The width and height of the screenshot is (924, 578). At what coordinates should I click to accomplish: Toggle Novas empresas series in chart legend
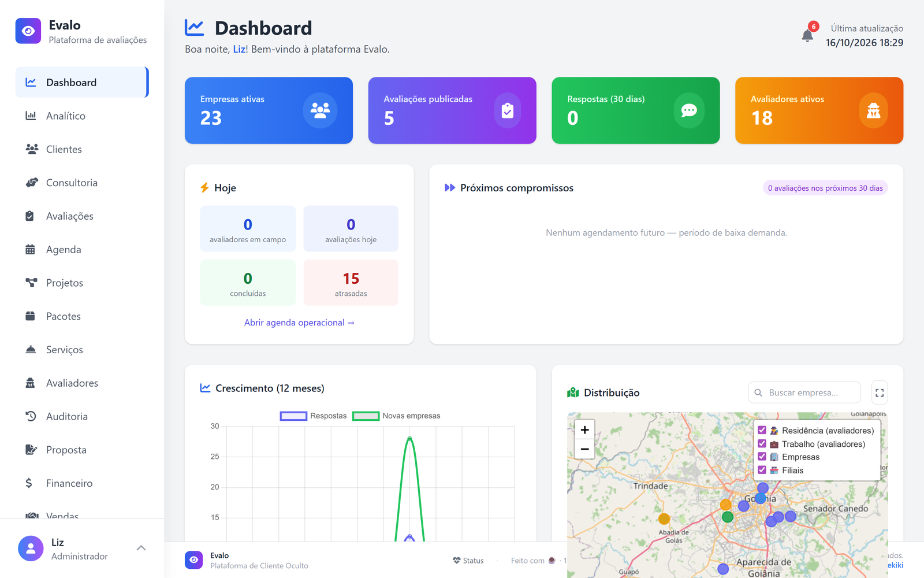pyautogui.click(x=396, y=416)
